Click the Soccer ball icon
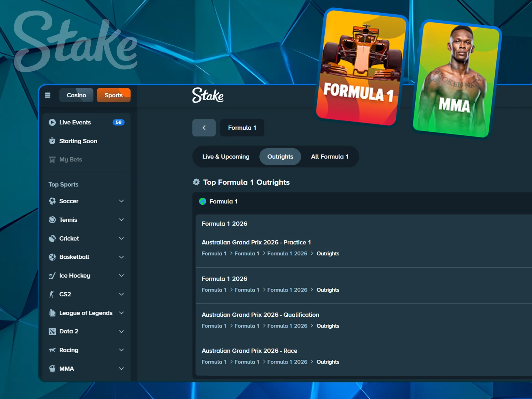Viewport: 532px width, 399px height. point(52,201)
